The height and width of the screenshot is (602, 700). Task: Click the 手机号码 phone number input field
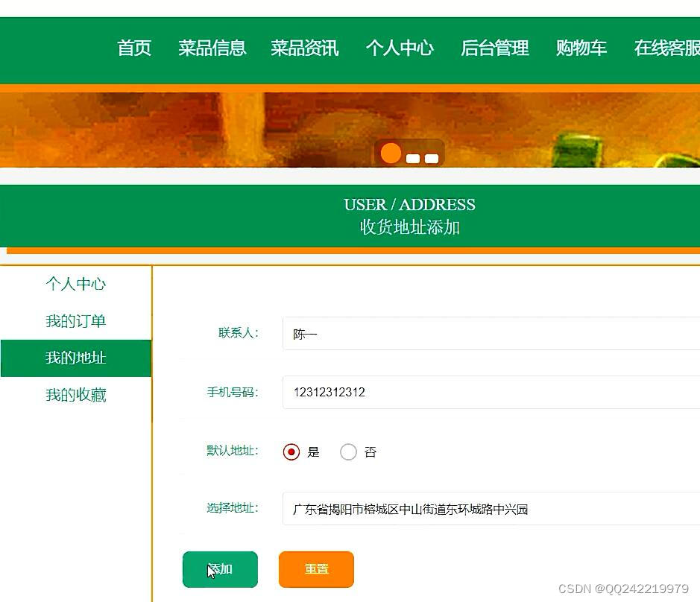tap(447, 392)
